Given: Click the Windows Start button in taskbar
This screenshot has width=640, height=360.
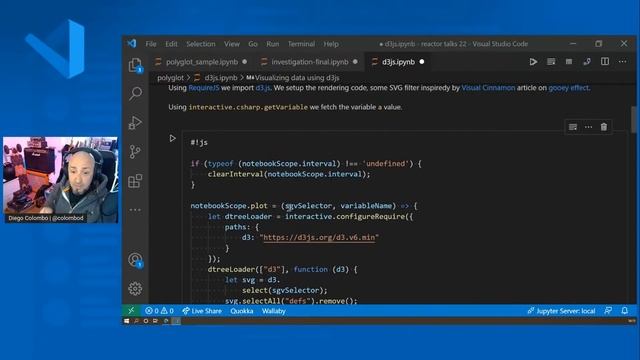Looking at the screenshot, I should (127, 321).
